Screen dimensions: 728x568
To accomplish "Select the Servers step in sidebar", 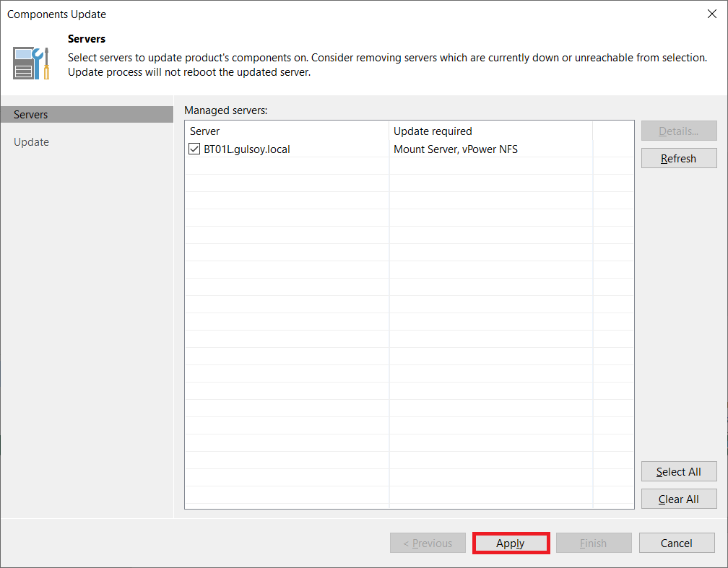I will (x=87, y=115).
